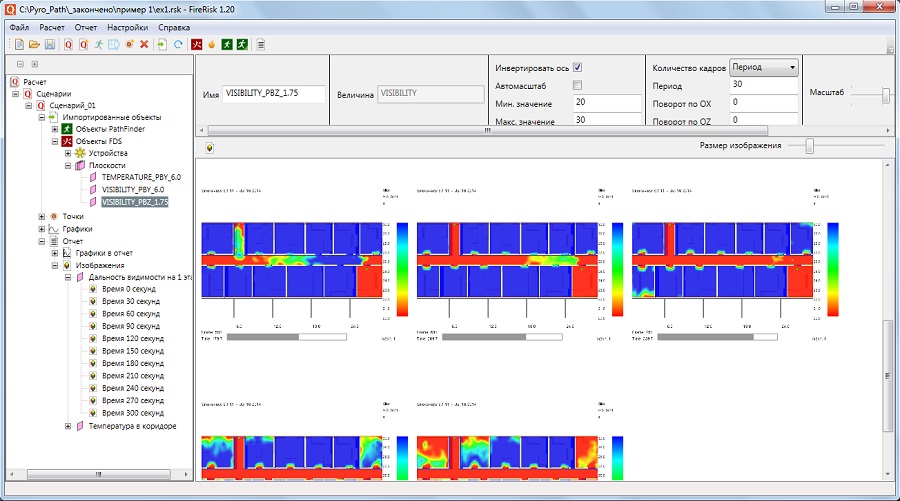This screenshot has height=501, width=900.
Task: Select Время 120 секунд tree item
Action: tap(133, 339)
